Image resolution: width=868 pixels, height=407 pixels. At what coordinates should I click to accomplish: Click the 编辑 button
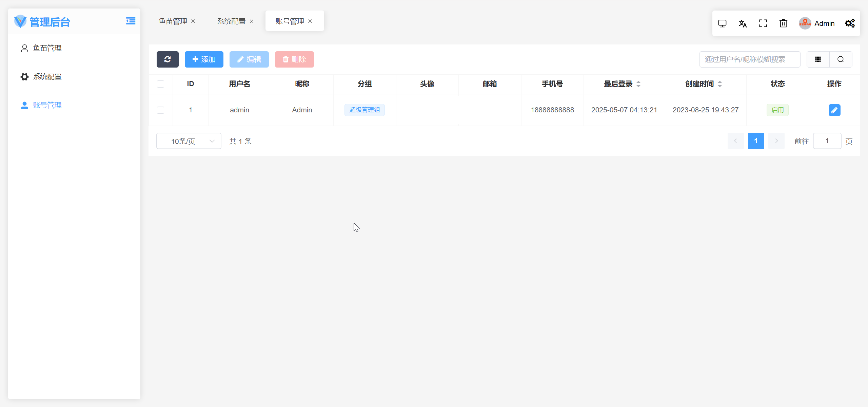click(249, 59)
